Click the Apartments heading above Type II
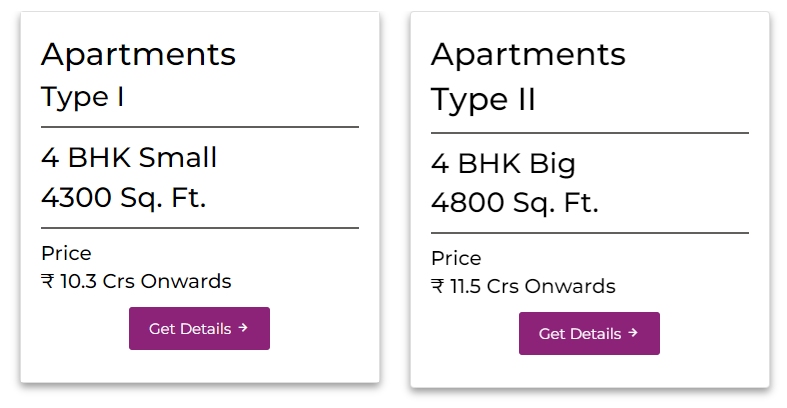Image resolution: width=787 pixels, height=408 pixels. coord(528,54)
